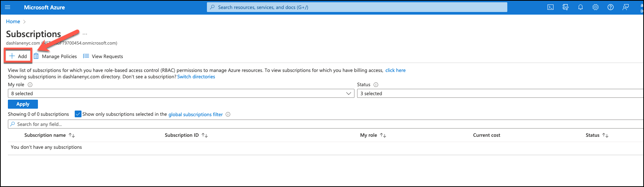Open portal settings gear
Screen dimensions: 644x187
click(596, 7)
